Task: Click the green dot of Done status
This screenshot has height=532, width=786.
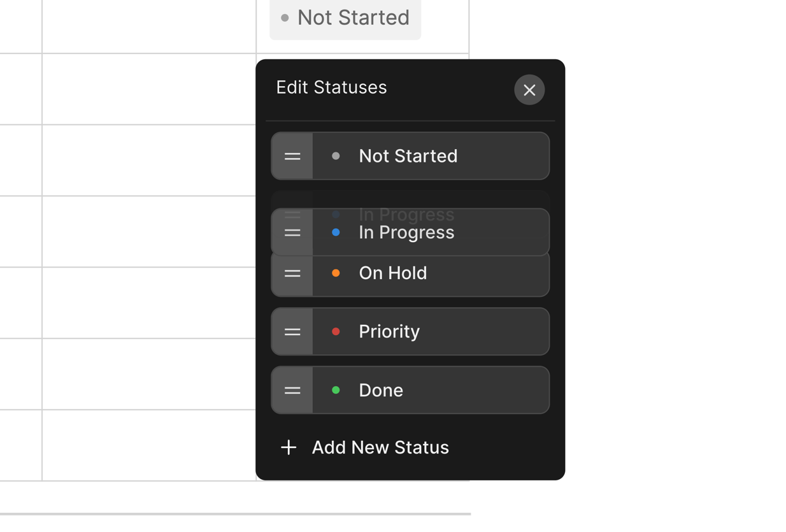Action: pos(336,391)
